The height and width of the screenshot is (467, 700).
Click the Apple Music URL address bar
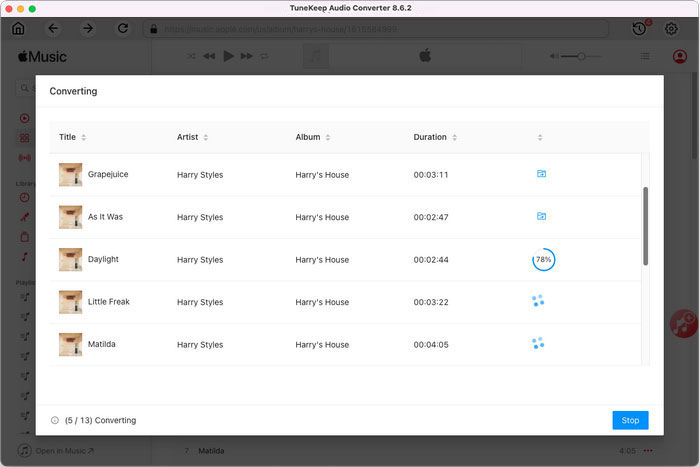click(x=375, y=29)
